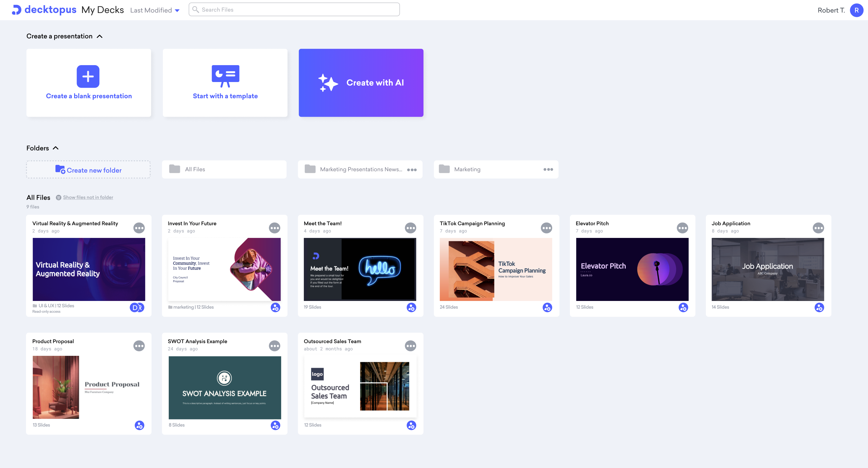This screenshot has height=468, width=868.
Task: Click share icon on Elevator Pitch card
Action: pyautogui.click(x=683, y=307)
